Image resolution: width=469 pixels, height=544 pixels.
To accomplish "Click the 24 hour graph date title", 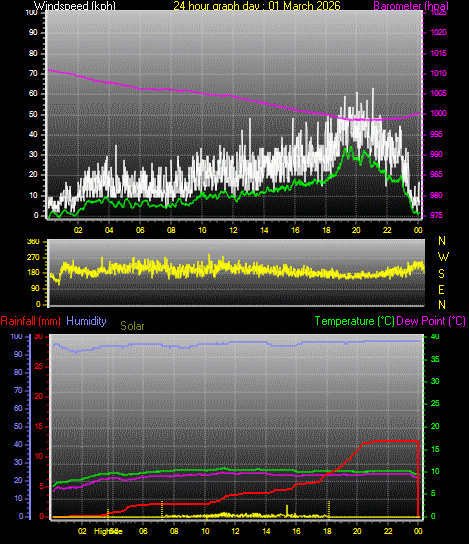I will [257, 6].
